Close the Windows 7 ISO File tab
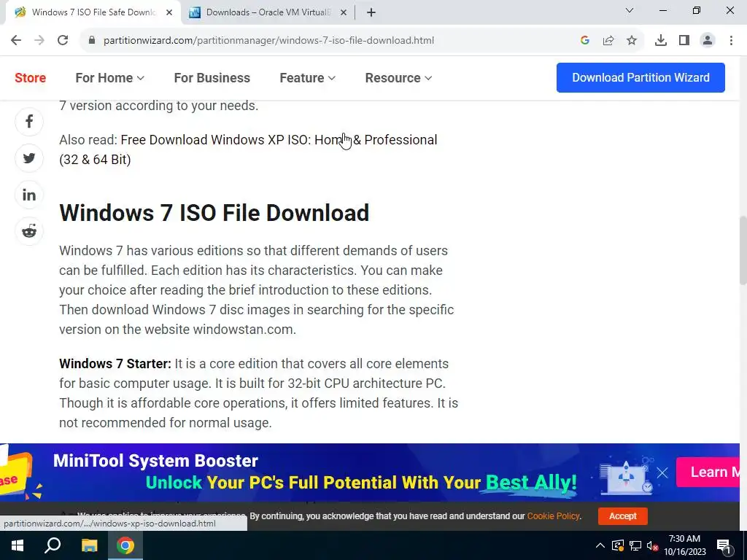Screen dimensions: 747x560 tap(169, 12)
